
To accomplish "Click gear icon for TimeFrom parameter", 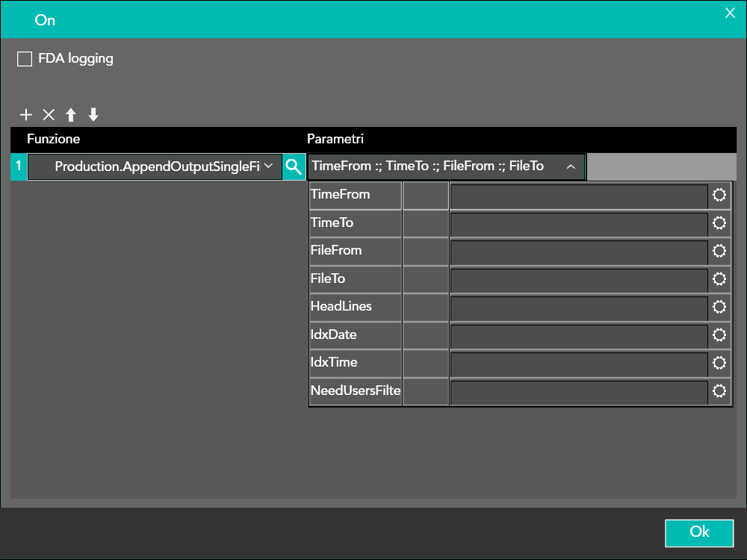I will click(719, 196).
